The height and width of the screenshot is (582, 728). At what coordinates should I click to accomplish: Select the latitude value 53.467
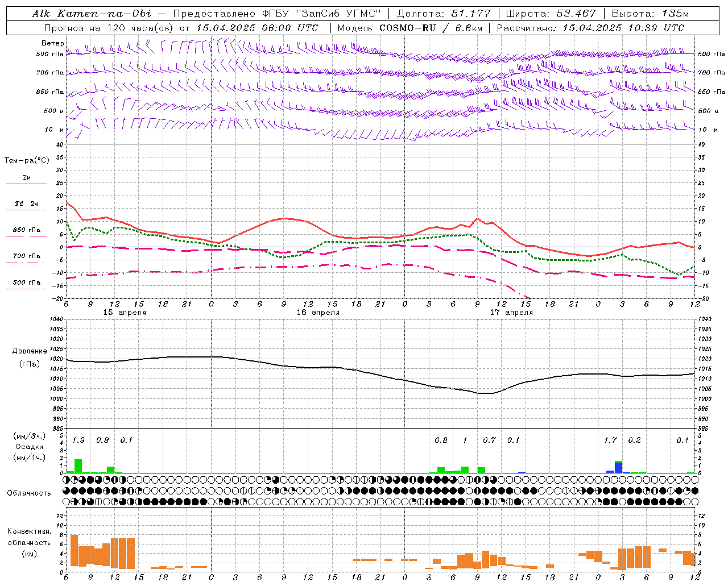[x=575, y=13]
